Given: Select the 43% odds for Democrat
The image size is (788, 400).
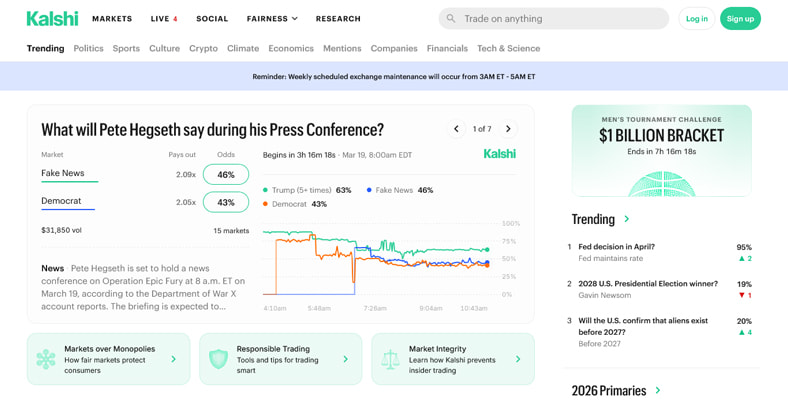Looking at the screenshot, I should [x=226, y=202].
